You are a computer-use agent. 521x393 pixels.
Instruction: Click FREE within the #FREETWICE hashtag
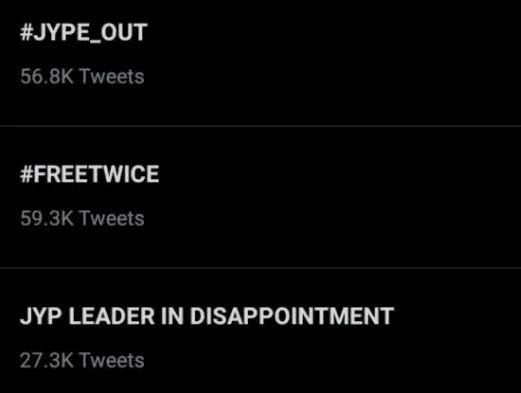pos(63,174)
